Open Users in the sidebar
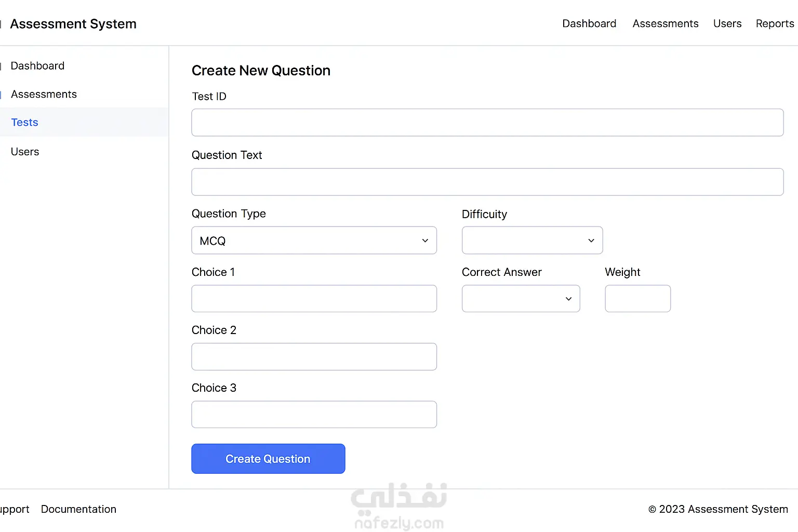Screen dimensions: 798x532 tap(25, 152)
